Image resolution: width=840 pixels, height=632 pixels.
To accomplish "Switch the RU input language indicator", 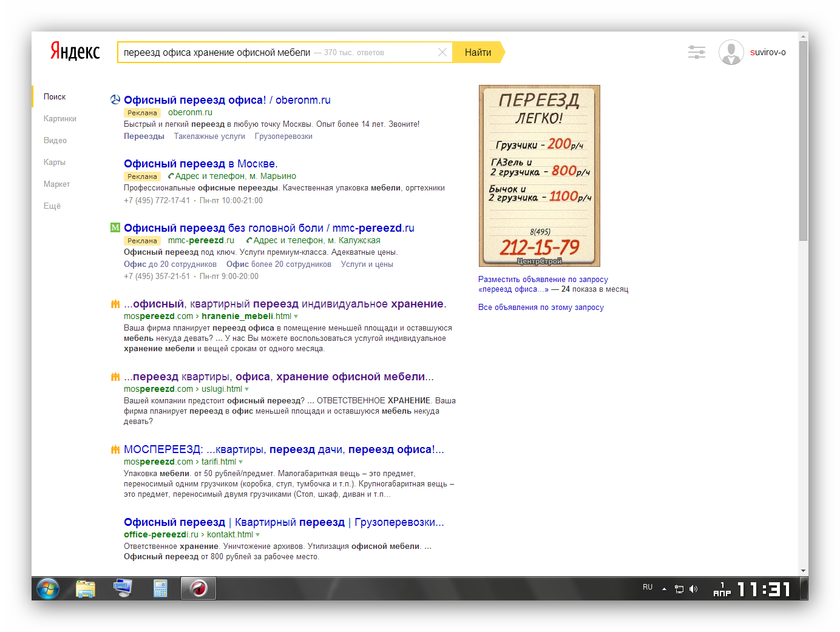I will (648, 587).
